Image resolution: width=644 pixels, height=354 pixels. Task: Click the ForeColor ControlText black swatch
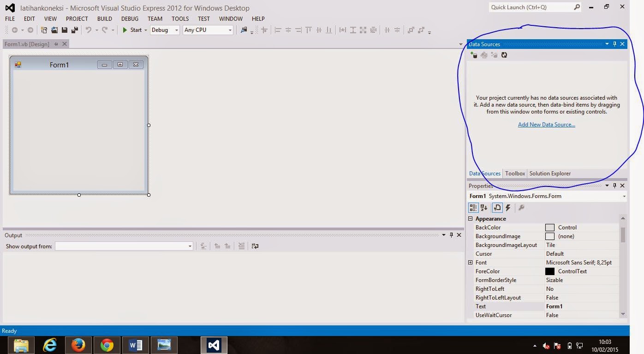[x=550, y=271]
